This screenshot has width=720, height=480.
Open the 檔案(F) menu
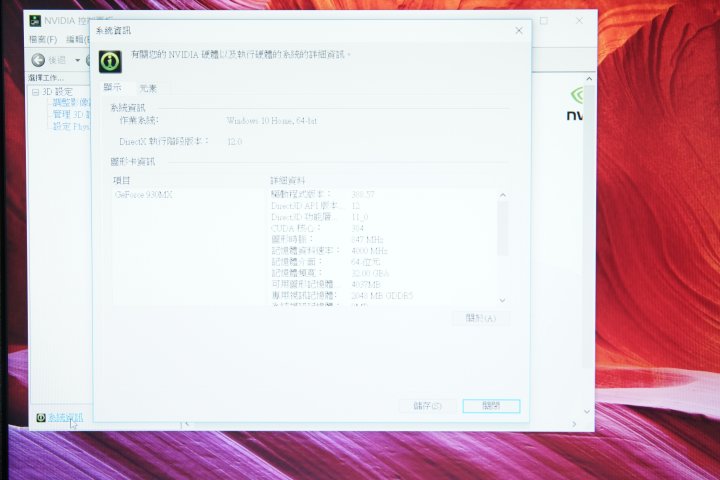(x=43, y=40)
